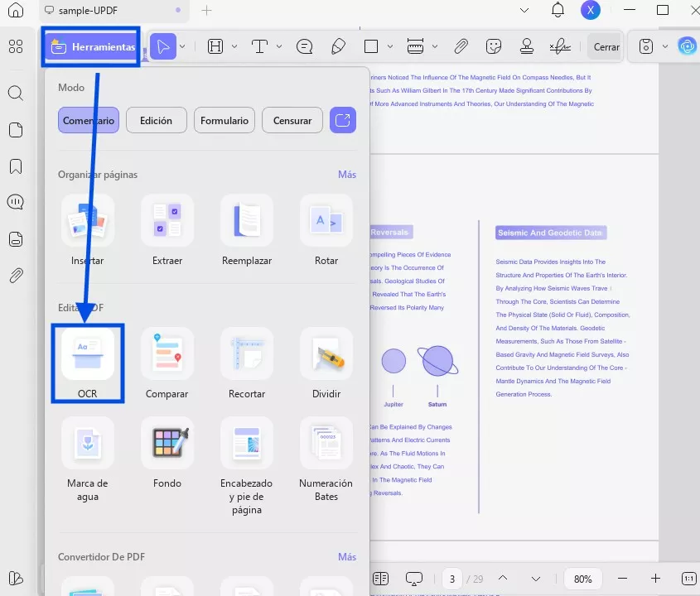Screen dimensions: 700x596
Task: Select the measure ruler tool
Action: (415, 46)
